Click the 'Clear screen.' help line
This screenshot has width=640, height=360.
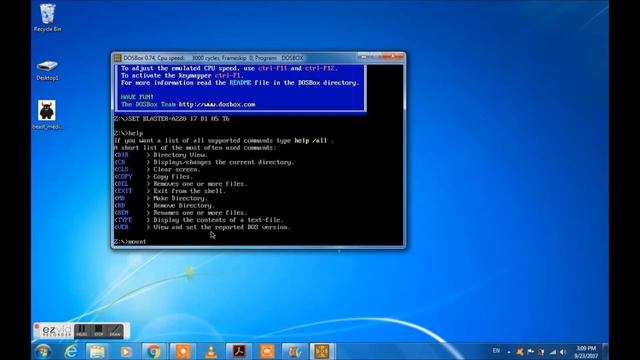pyautogui.click(x=177, y=169)
